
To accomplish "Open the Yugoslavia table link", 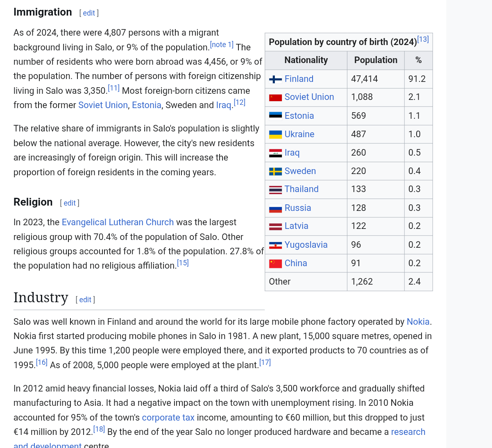I will pyautogui.click(x=306, y=245).
